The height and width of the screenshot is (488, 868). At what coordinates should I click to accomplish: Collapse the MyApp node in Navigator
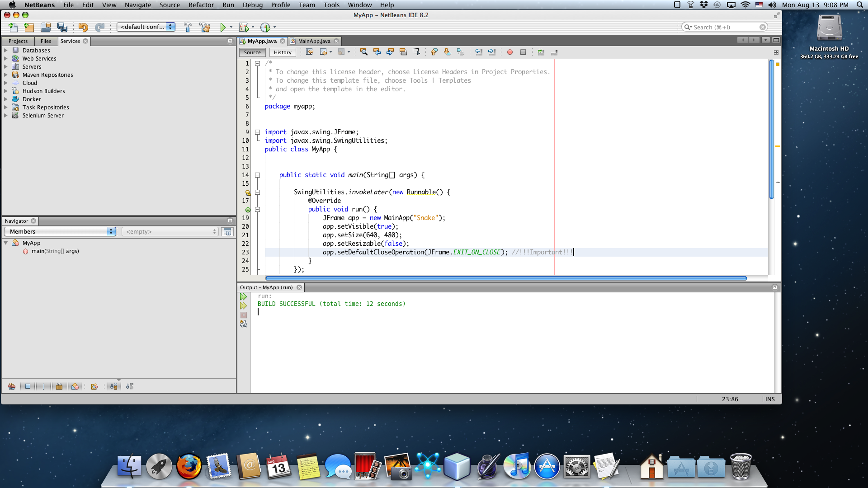click(x=6, y=243)
